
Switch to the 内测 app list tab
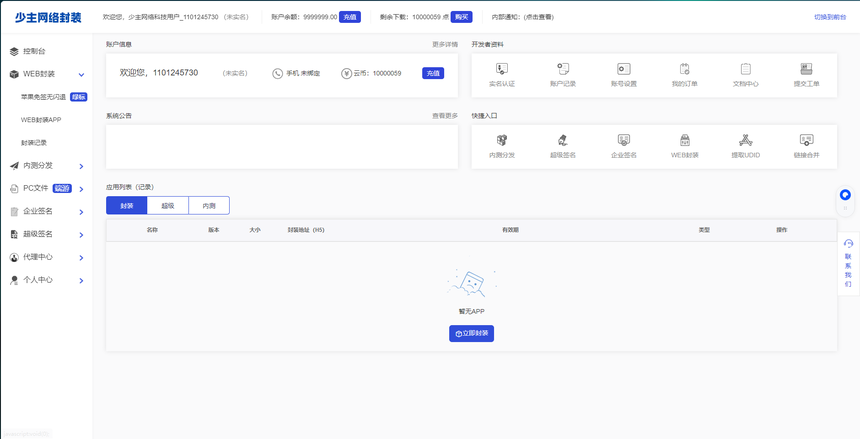[209, 206]
